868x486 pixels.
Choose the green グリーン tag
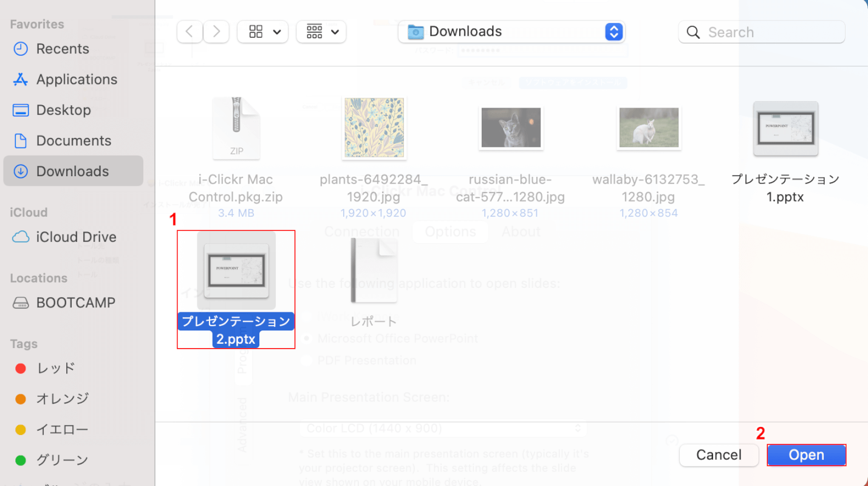tap(73, 460)
